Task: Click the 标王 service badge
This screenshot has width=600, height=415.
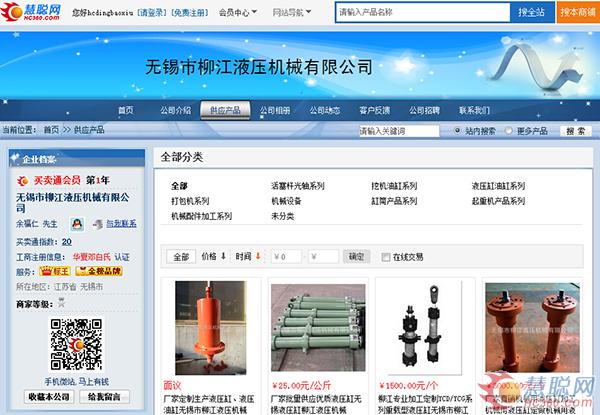Action: [x=55, y=271]
